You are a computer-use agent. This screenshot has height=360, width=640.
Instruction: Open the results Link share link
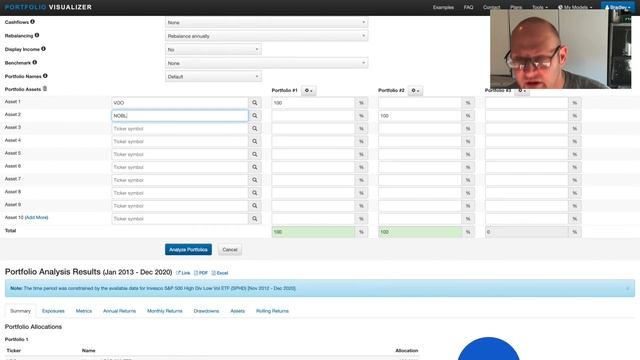183,273
